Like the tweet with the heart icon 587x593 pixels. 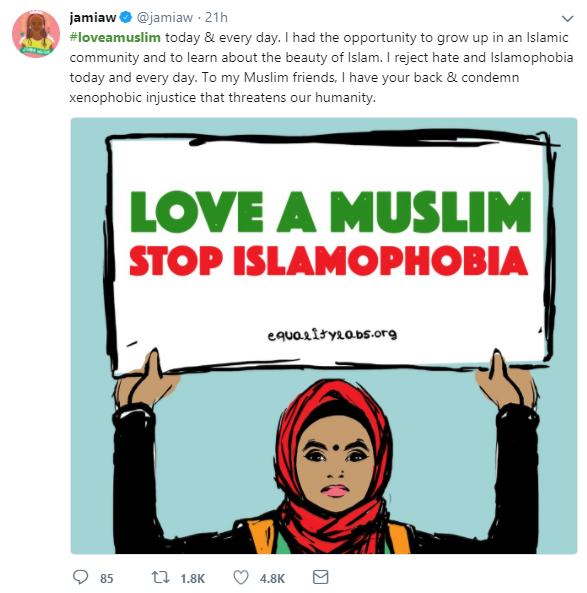(241, 577)
